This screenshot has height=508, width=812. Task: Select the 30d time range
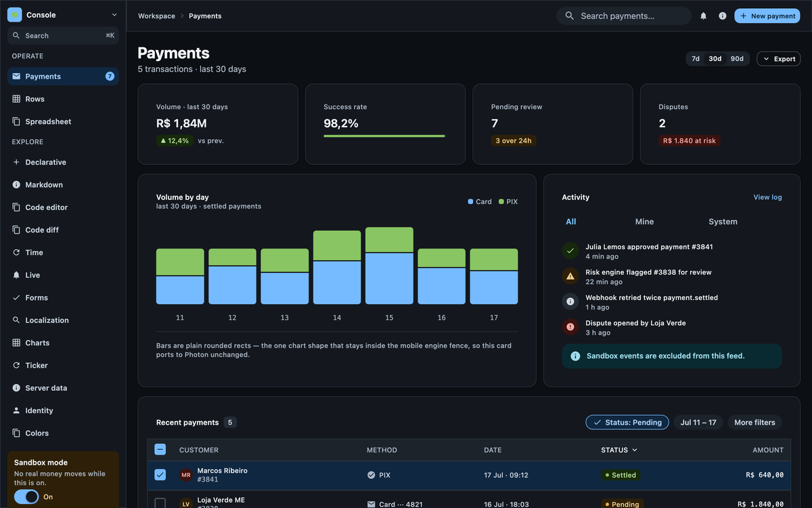pyautogui.click(x=715, y=59)
